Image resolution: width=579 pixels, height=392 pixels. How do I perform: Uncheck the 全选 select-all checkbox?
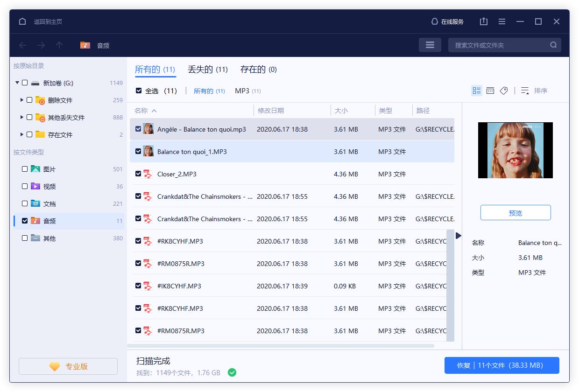[138, 91]
